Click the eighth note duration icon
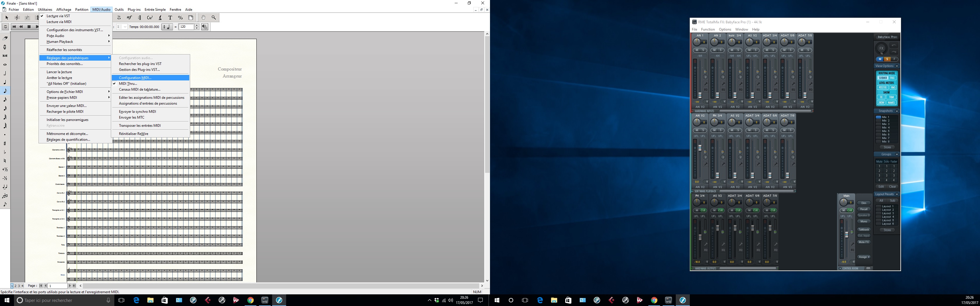This screenshot has height=306, width=980. pos(5,91)
